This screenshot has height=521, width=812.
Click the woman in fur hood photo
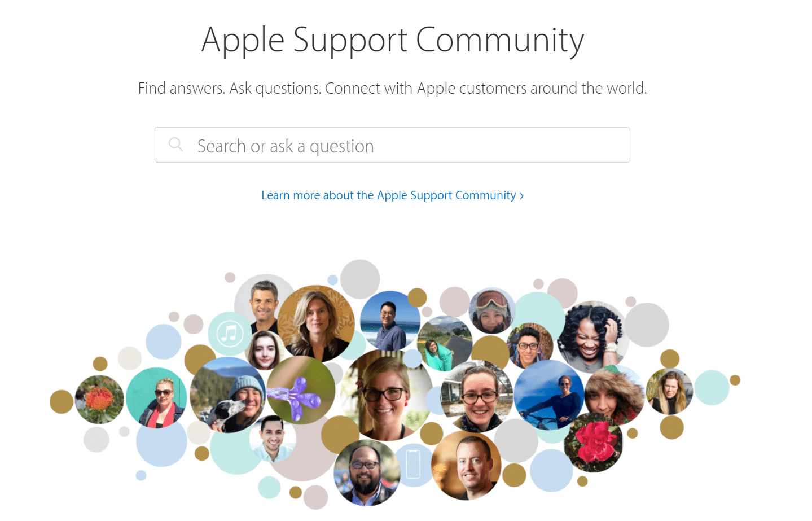(x=615, y=395)
